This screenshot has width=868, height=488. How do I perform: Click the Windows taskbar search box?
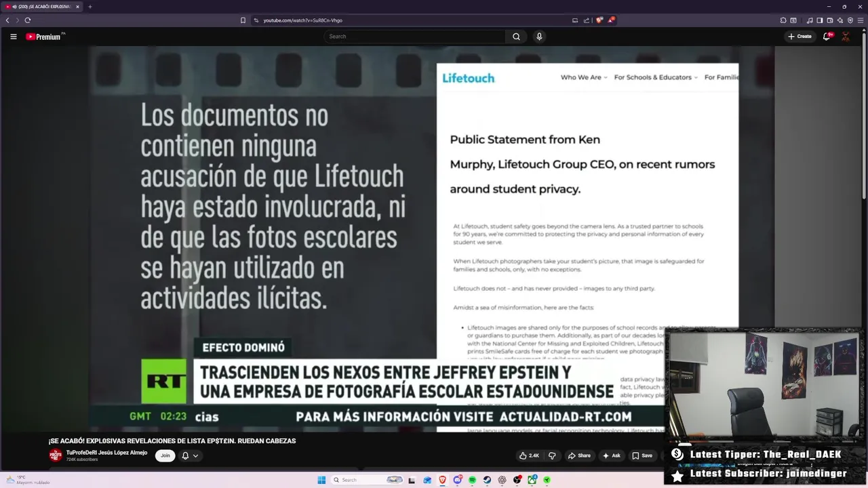[x=367, y=480]
